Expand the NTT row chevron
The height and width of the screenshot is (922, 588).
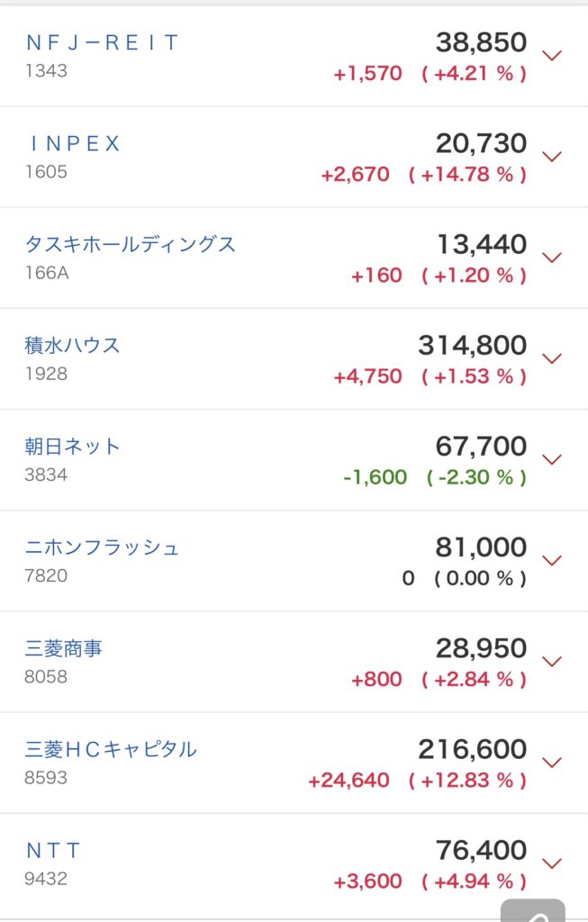552,863
